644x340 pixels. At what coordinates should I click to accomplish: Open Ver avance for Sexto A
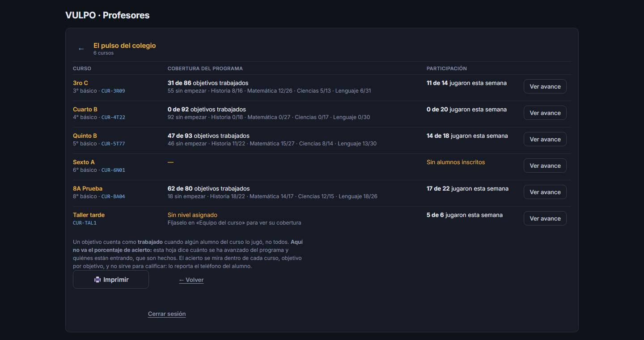coord(545,166)
